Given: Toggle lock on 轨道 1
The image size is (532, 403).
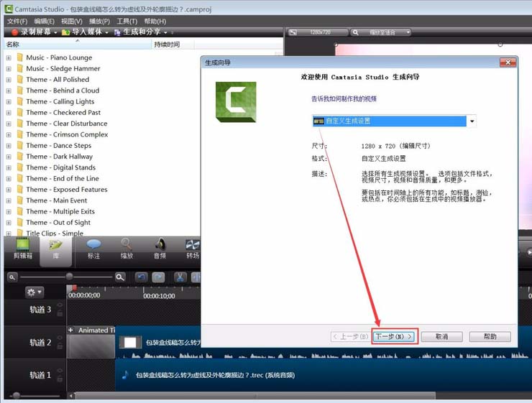Looking at the screenshot, I should (60, 379).
